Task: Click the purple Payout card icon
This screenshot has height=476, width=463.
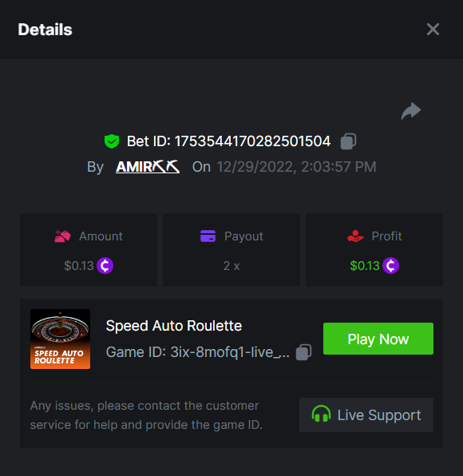Action: tap(208, 236)
